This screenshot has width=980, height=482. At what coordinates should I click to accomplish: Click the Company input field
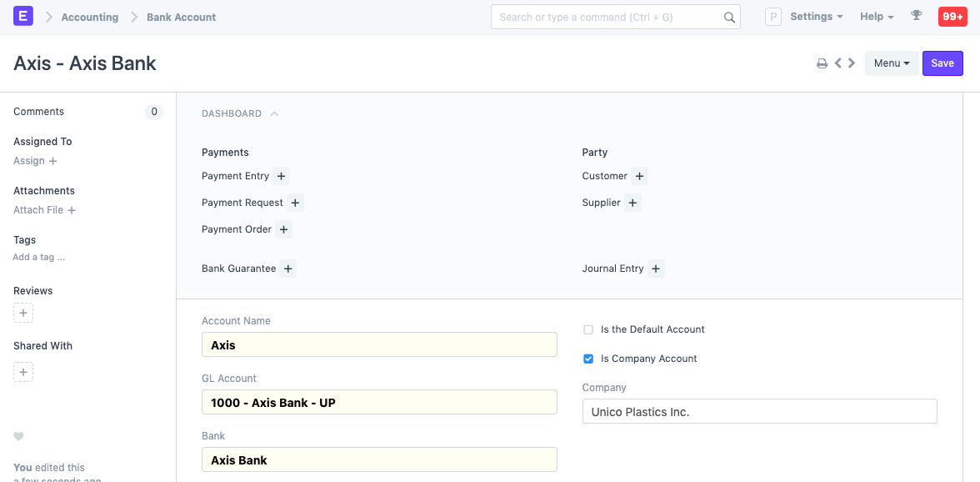(x=759, y=411)
